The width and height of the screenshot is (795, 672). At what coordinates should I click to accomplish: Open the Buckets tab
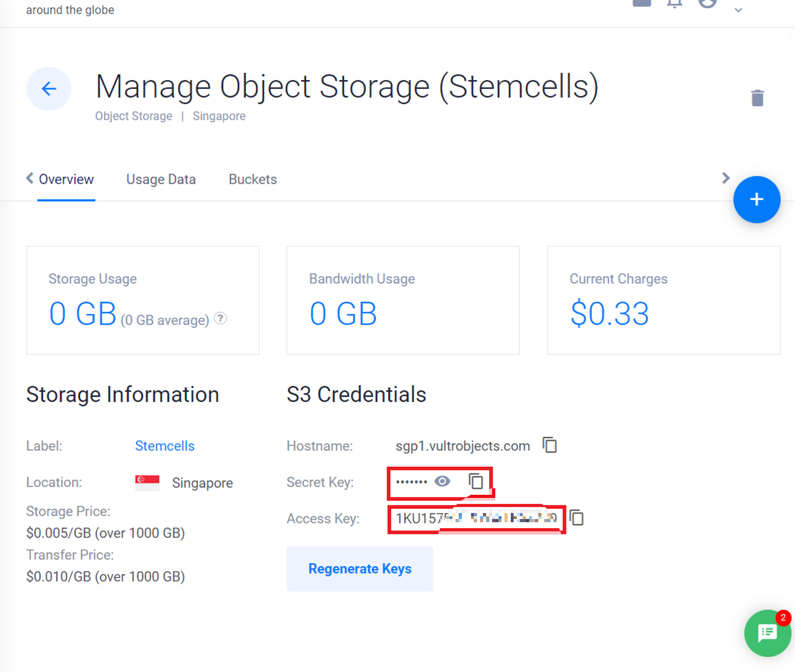pos(253,180)
